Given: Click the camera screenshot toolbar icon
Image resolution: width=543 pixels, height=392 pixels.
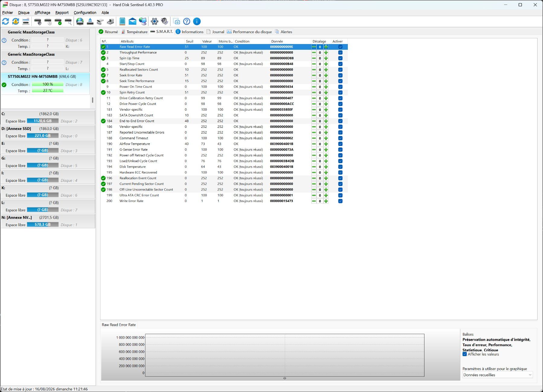Looking at the screenshot, I should point(177,21).
